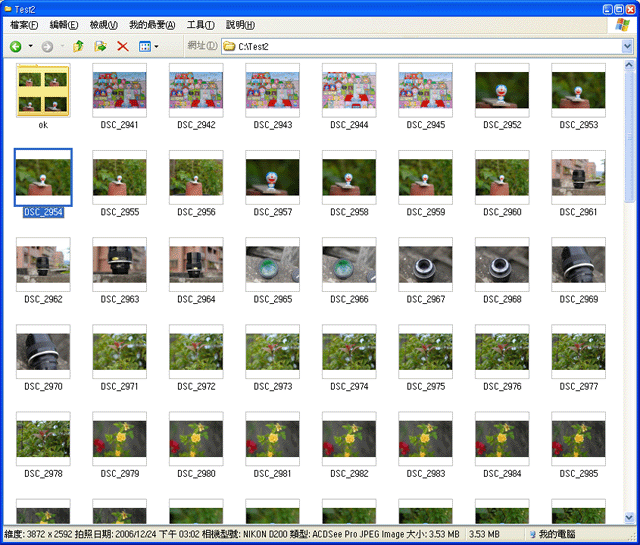The width and height of the screenshot is (640, 545).
Task: Select thumbnail DSC_2967
Action: pyautogui.click(x=425, y=265)
